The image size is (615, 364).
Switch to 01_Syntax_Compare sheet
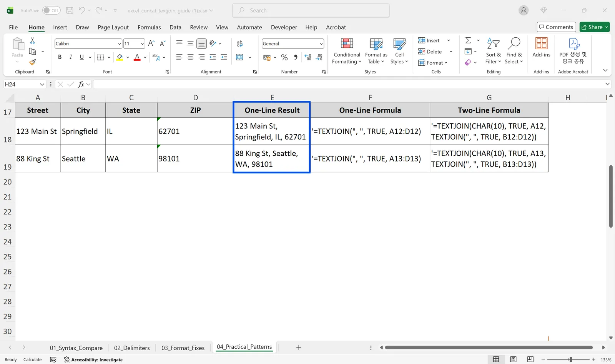tap(76, 348)
